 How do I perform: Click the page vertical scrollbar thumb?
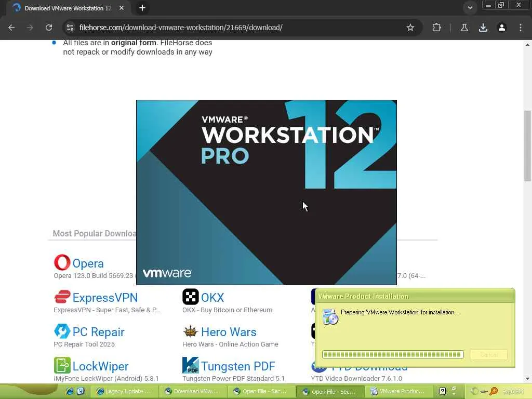tap(528, 146)
